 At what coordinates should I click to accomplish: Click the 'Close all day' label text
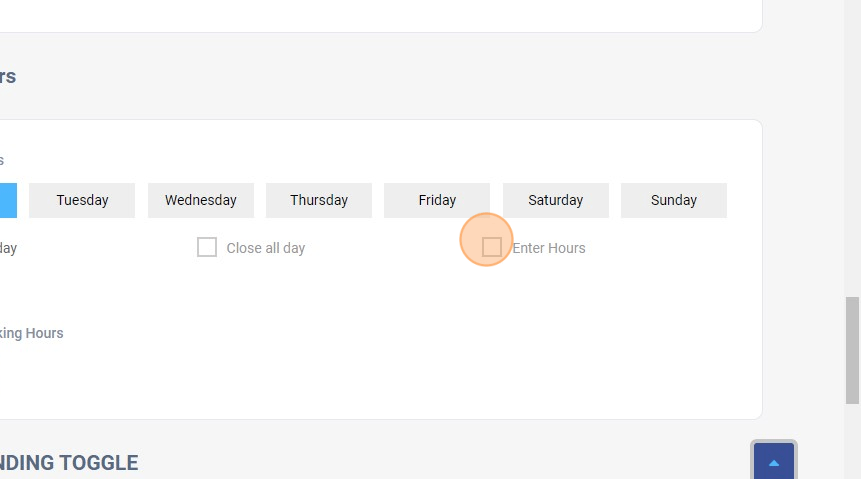[x=265, y=248]
